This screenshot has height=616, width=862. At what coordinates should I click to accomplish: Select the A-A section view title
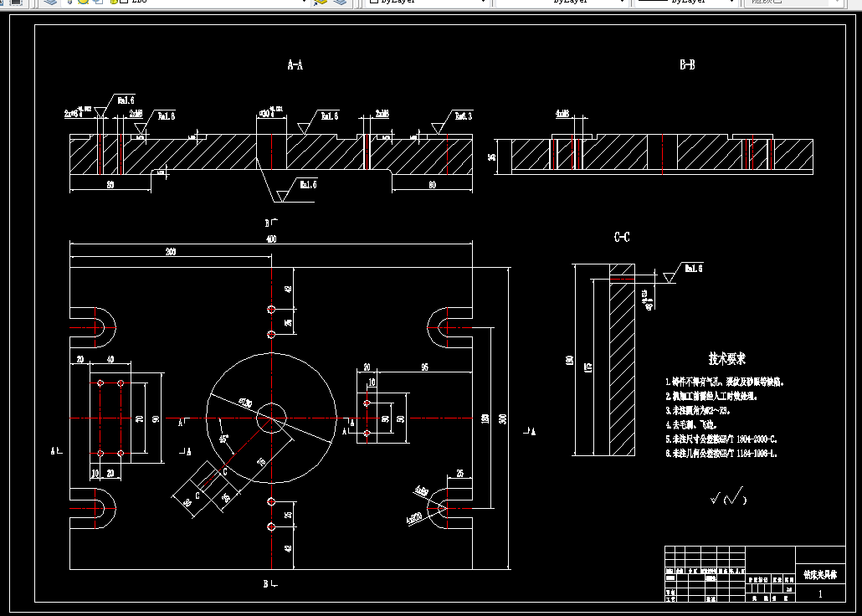click(295, 65)
